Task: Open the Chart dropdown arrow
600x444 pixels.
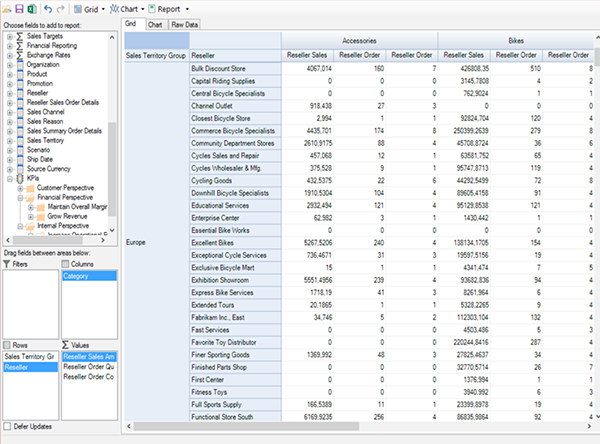Action: [143, 9]
